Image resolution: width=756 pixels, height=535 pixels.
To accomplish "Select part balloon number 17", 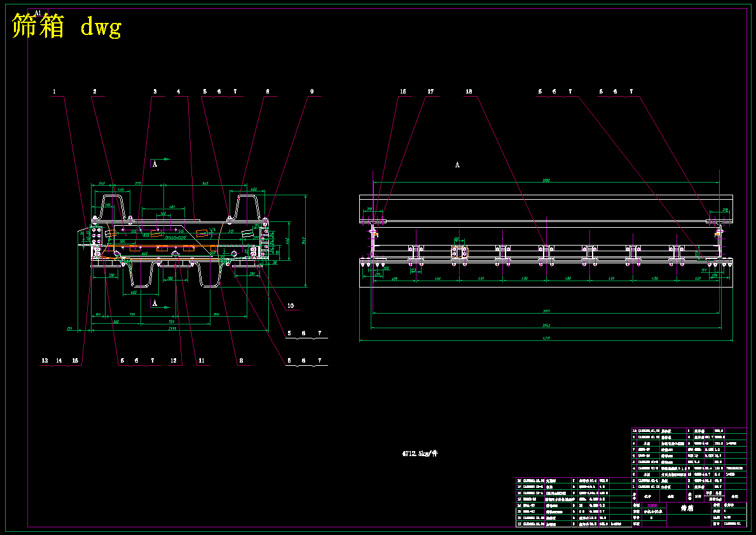I will [430, 91].
